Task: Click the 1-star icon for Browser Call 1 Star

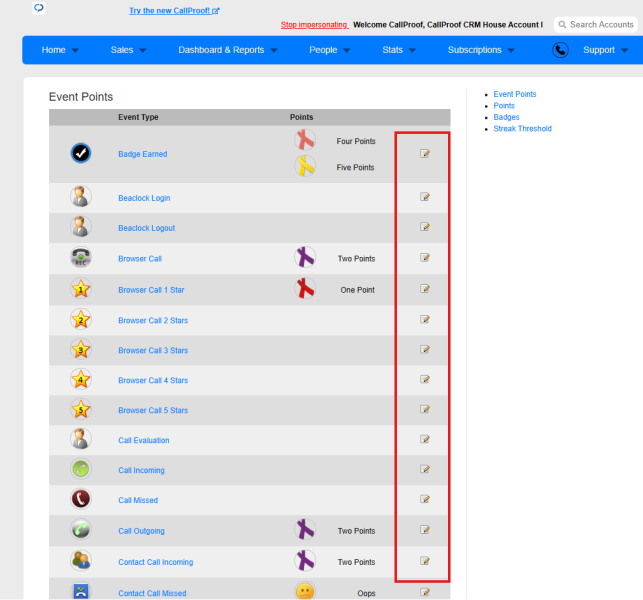Action: point(81,289)
